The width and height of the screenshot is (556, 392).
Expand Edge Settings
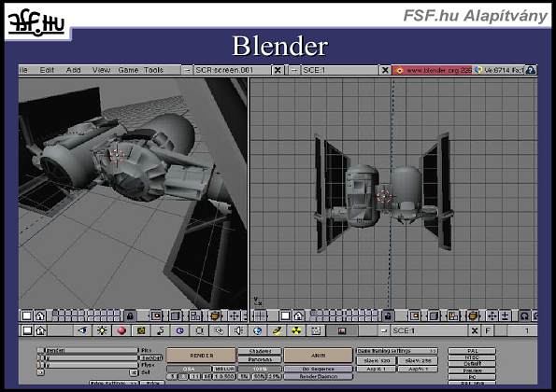(114, 384)
